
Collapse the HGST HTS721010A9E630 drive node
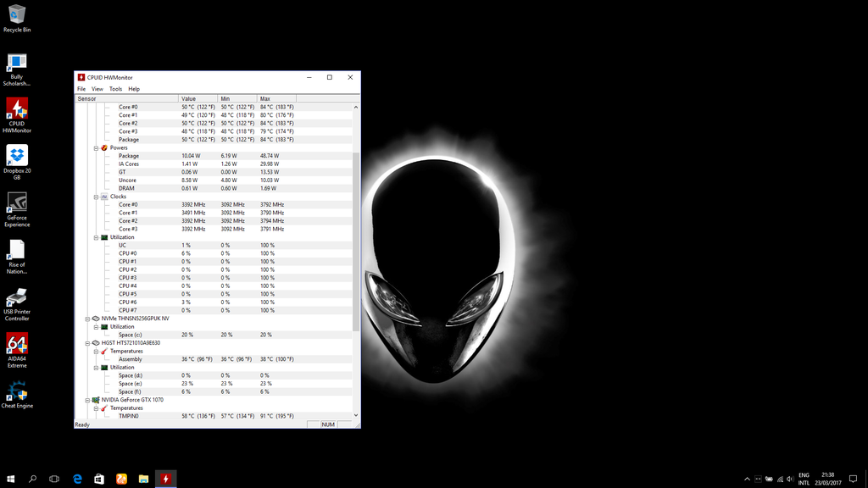[x=87, y=343]
